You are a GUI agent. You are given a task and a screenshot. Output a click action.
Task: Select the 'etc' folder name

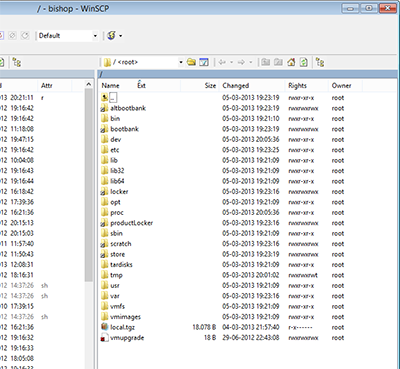click(x=115, y=150)
